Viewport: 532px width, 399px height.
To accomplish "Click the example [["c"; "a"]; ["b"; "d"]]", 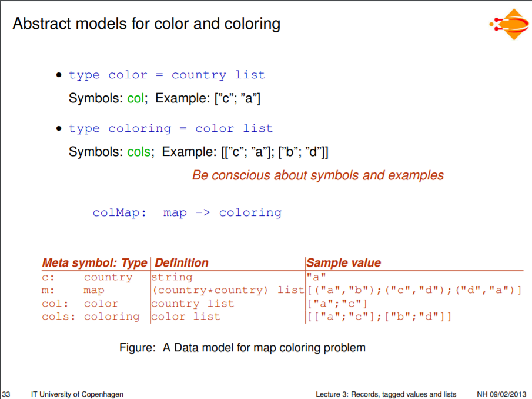I will click(x=275, y=152).
